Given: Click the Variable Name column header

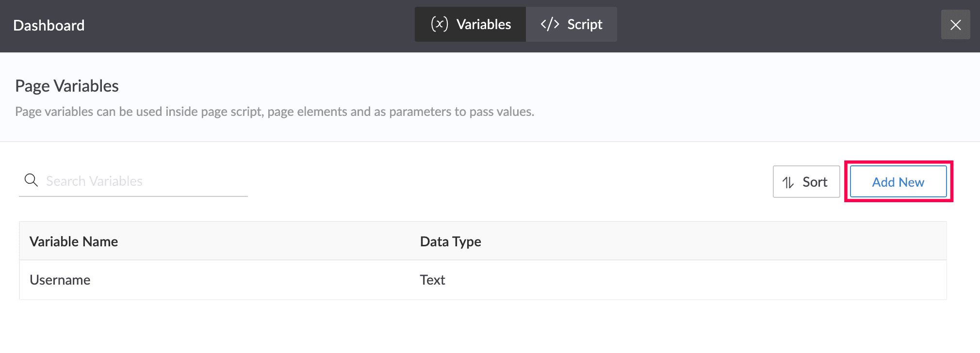Looking at the screenshot, I should 74,241.
